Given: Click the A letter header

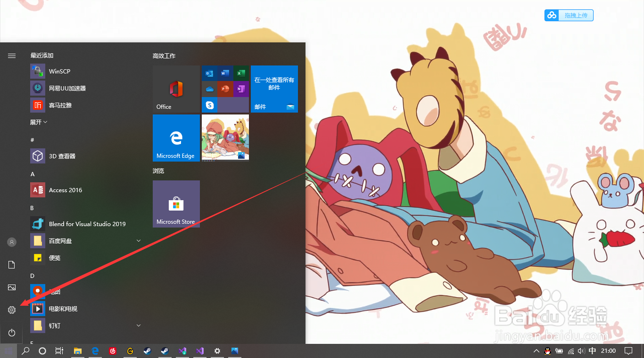Looking at the screenshot, I should [33, 174].
